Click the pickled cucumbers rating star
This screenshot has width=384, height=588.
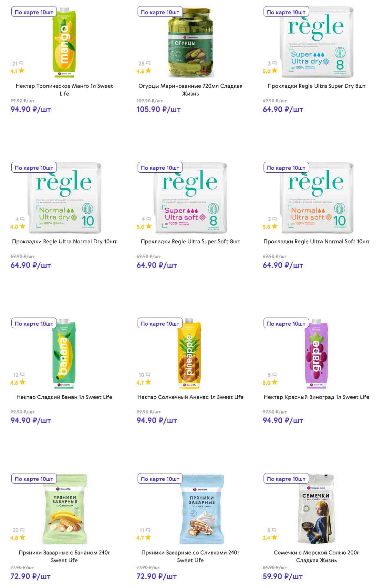pyautogui.click(x=148, y=71)
